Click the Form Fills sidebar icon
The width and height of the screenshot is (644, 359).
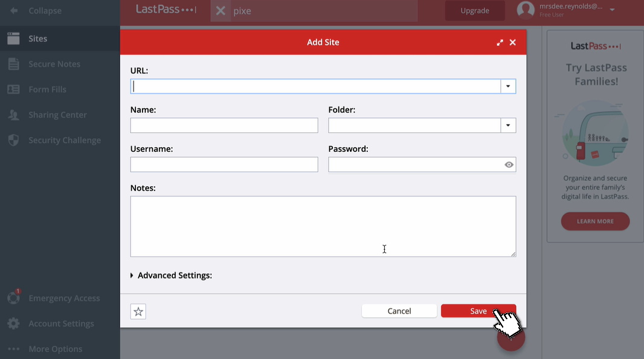pyautogui.click(x=13, y=89)
